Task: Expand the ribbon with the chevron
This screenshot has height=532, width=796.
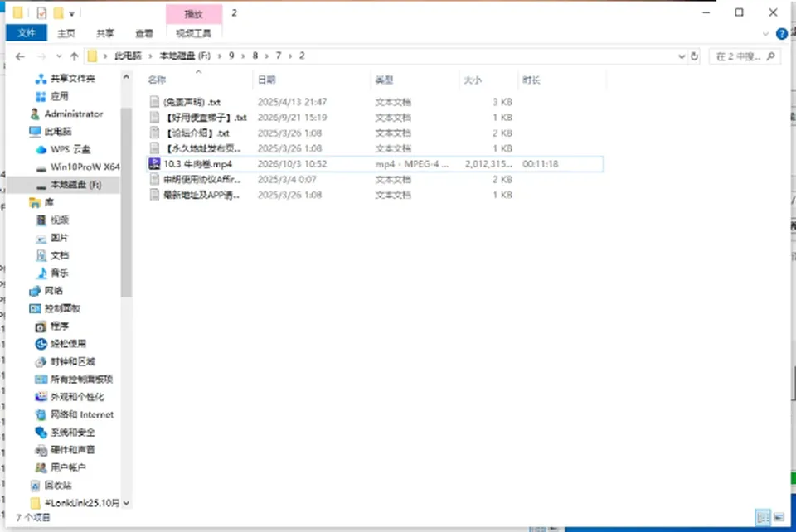Action: tap(765, 34)
